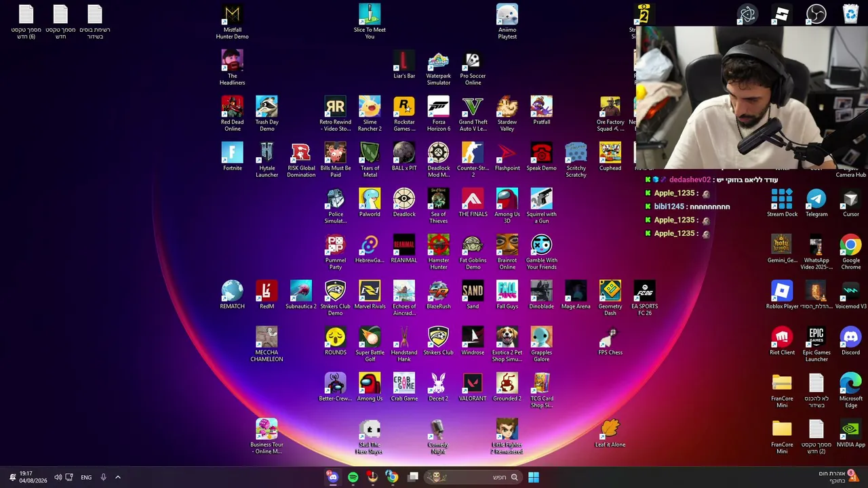Launch the Epic Games Launcher
The height and width of the screenshot is (488, 868).
point(816,344)
